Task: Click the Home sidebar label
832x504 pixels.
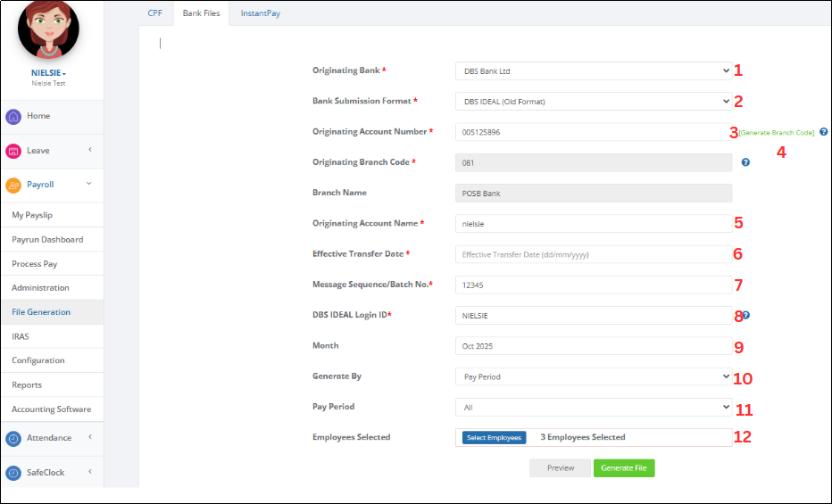Action: 38,116
